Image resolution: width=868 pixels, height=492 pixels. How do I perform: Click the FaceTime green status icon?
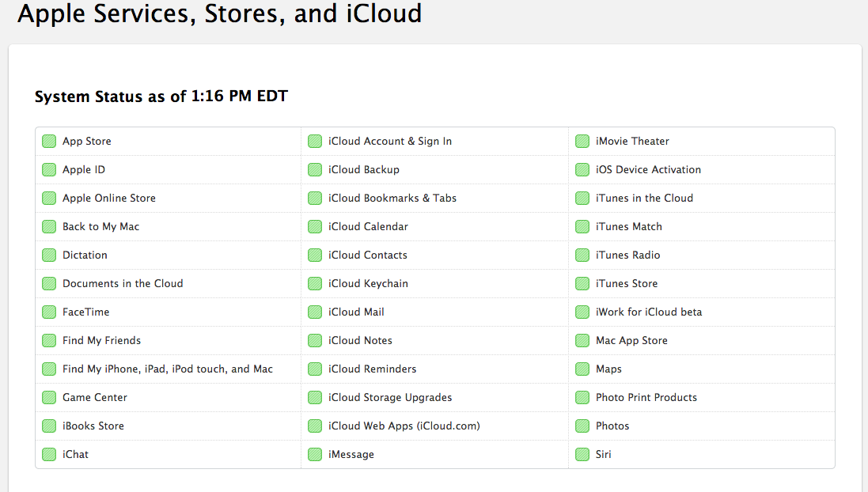click(x=49, y=312)
